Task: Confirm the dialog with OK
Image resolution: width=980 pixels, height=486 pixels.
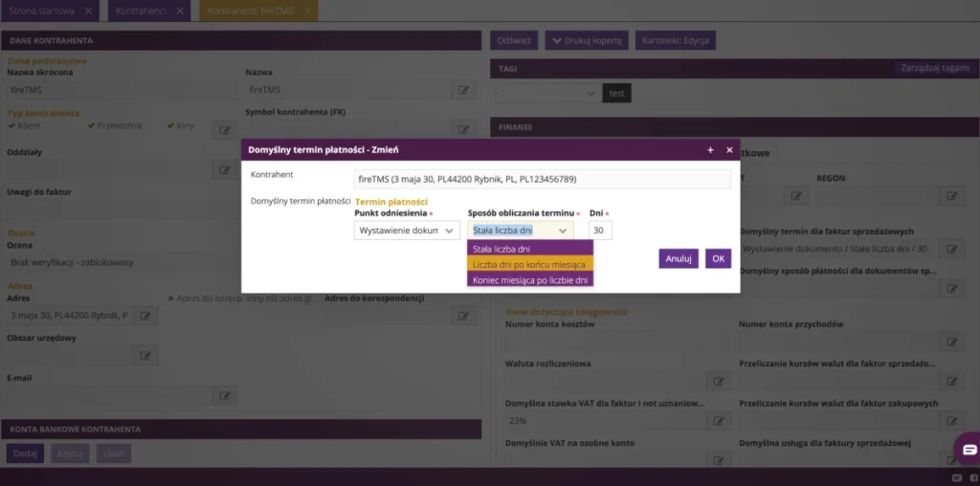Action: (x=718, y=258)
